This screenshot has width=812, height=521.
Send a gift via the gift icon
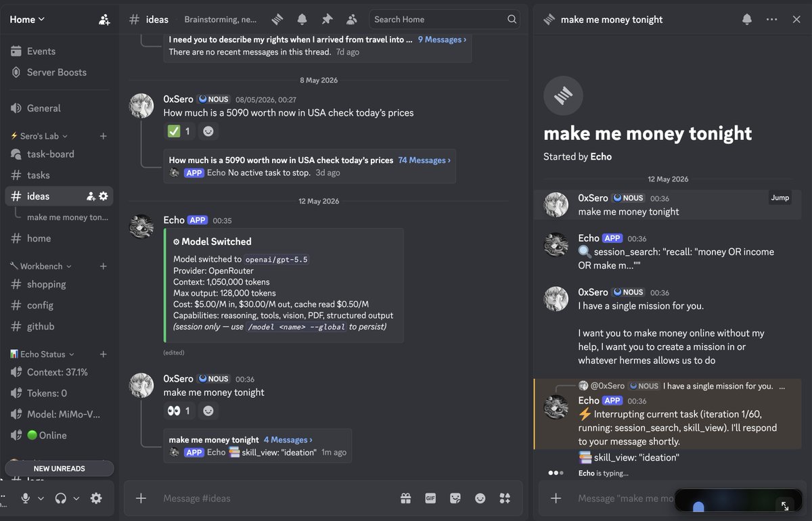tap(405, 499)
